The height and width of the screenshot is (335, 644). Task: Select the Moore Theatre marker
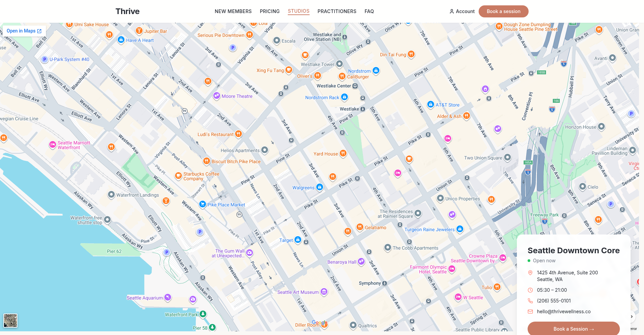[x=217, y=95]
